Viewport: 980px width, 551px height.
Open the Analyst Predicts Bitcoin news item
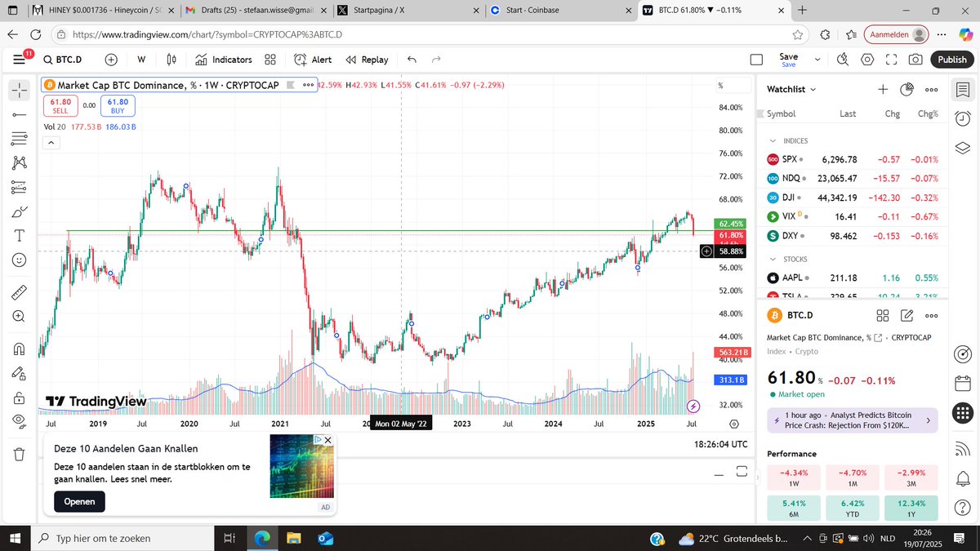(853, 420)
